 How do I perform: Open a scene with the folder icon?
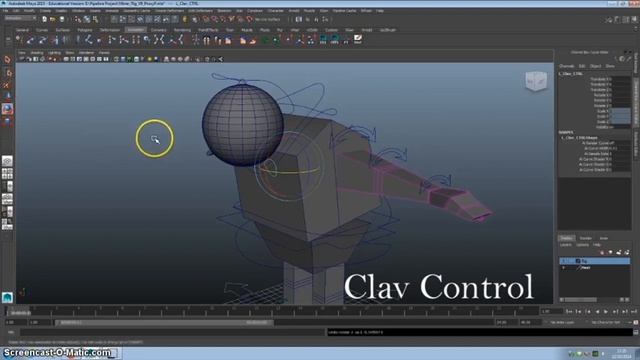click(53, 19)
